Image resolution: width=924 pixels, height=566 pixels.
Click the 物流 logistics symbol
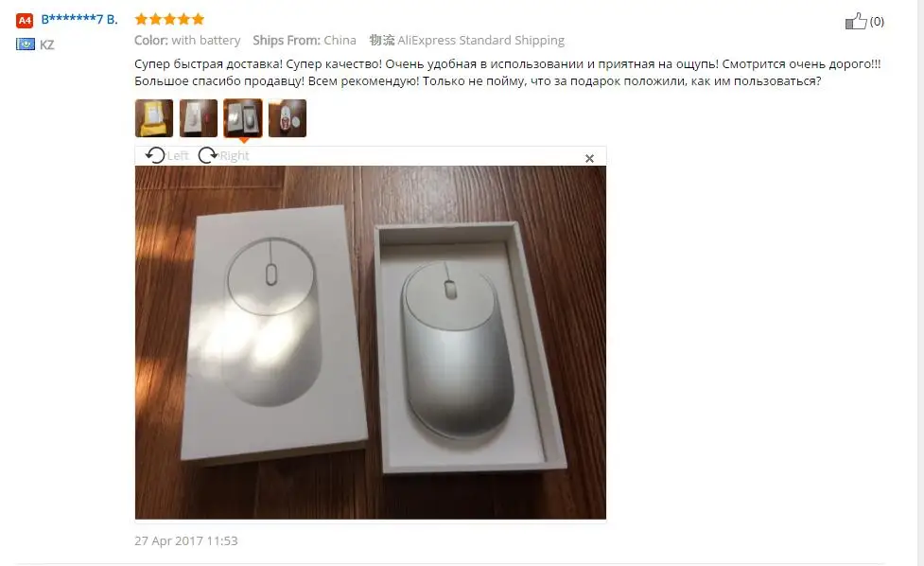tap(382, 40)
